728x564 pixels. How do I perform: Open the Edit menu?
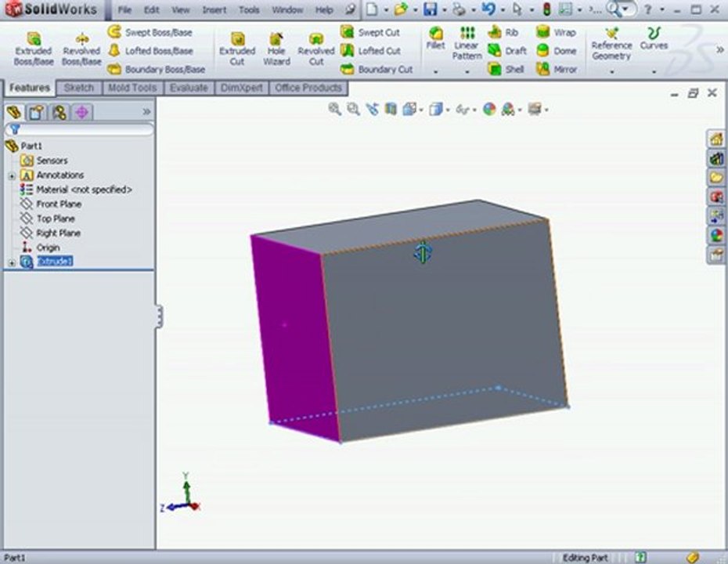click(151, 9)
